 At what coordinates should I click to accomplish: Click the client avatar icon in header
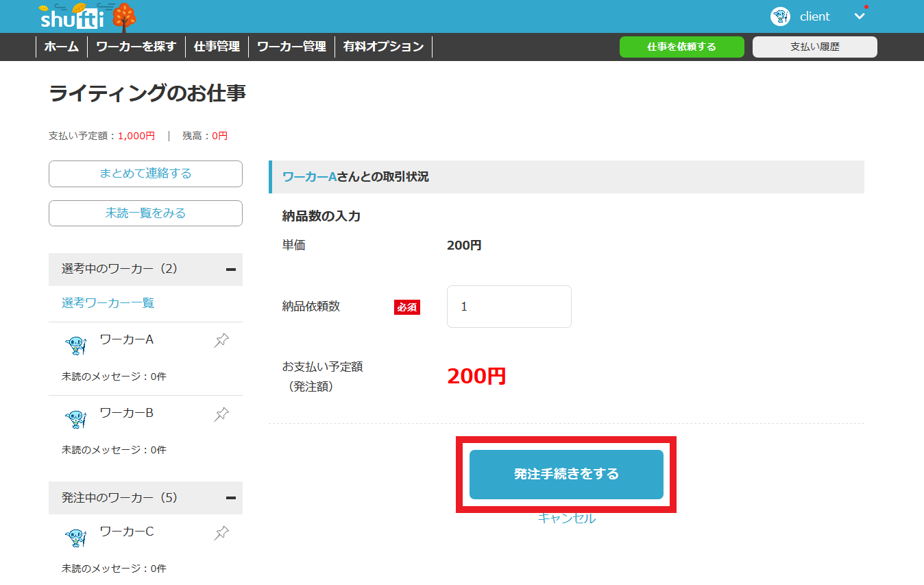[x=780, y=16]
